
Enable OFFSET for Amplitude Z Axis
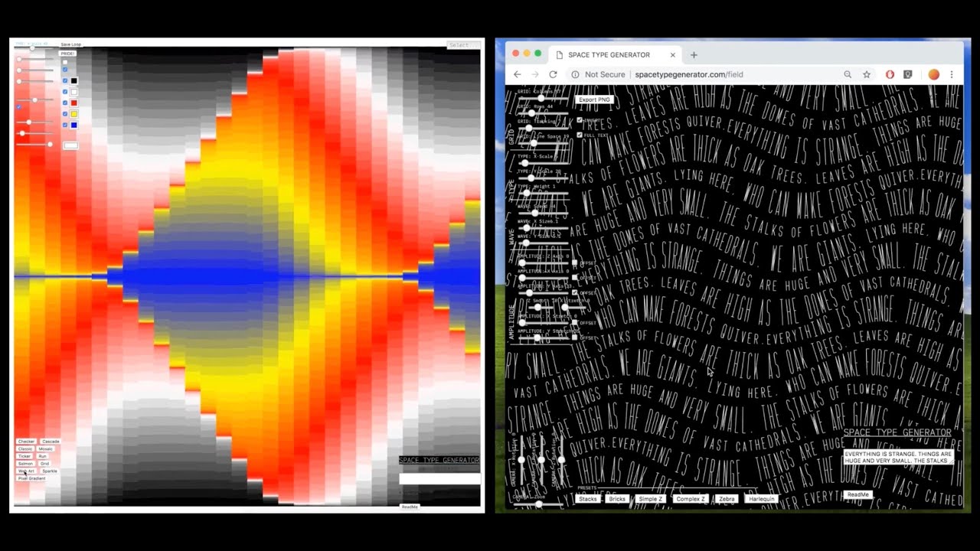coord(574,262)
